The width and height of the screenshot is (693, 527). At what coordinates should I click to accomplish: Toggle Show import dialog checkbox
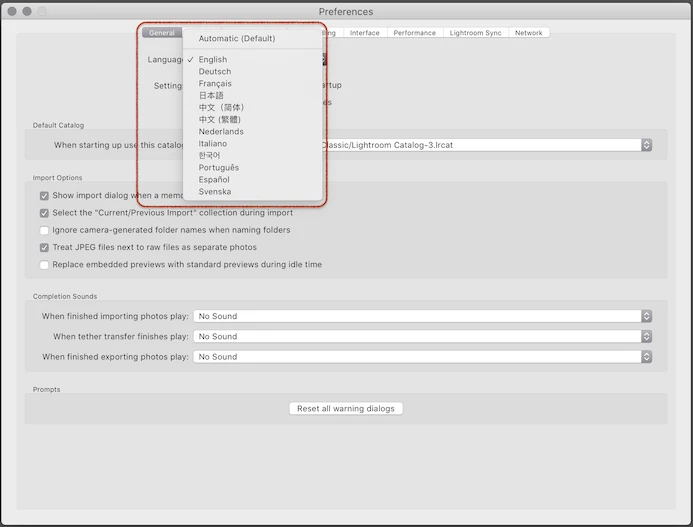pos(44,195)
